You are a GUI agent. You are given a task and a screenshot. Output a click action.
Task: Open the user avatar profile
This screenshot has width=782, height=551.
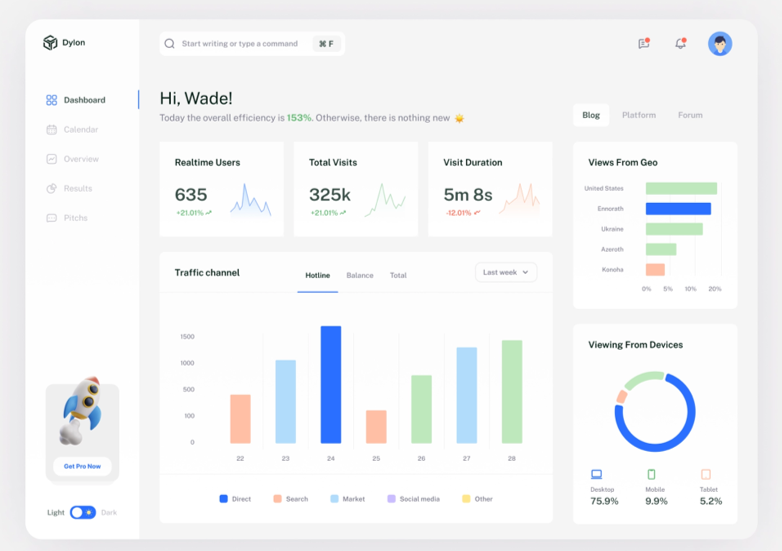point(720,44)
